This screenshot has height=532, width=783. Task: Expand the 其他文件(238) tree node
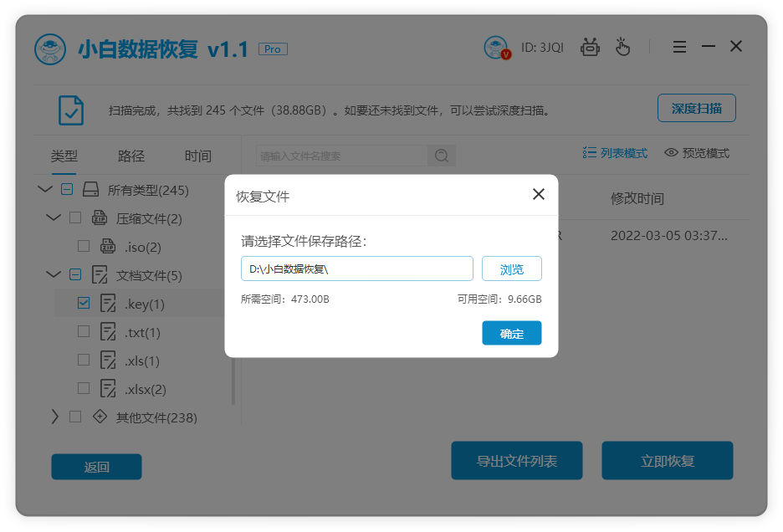pyautogui.click(x=54, y=417)
